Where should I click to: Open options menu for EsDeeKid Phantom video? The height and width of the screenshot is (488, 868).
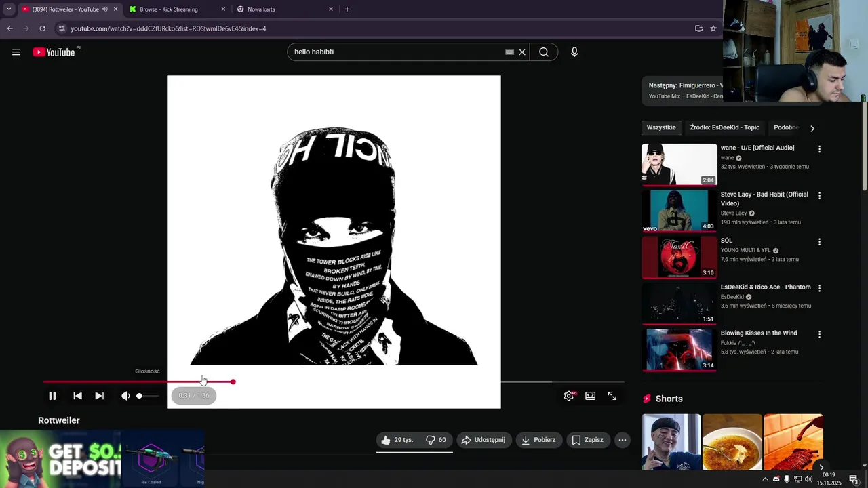tap(819, 288)
